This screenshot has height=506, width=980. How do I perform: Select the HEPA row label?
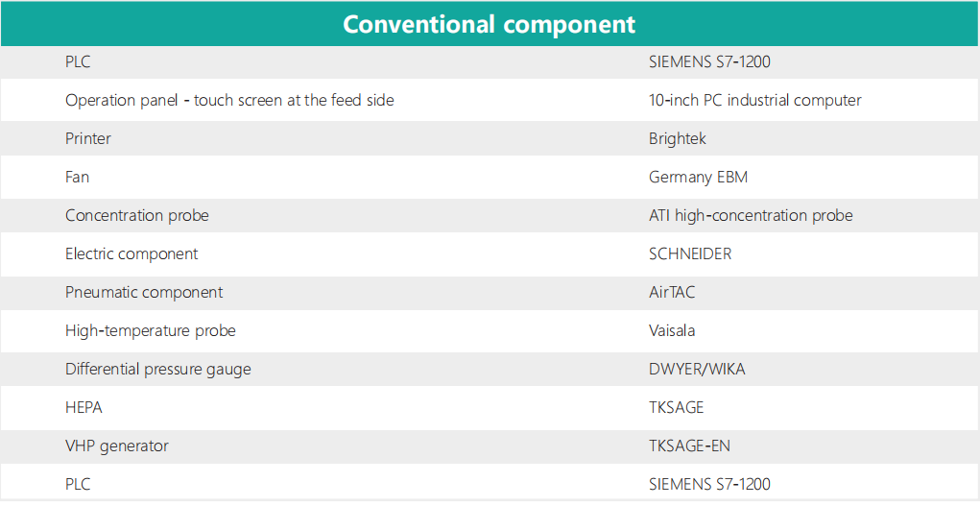coord(84,407)
